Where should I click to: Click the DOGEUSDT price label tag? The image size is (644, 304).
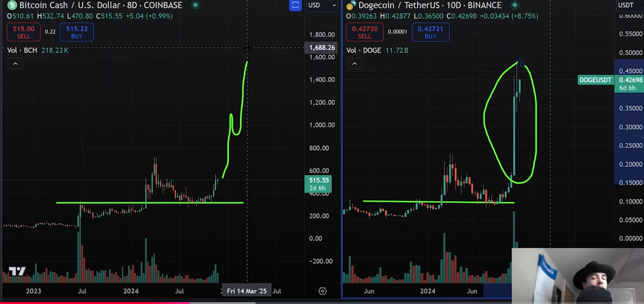pos(595,80)
